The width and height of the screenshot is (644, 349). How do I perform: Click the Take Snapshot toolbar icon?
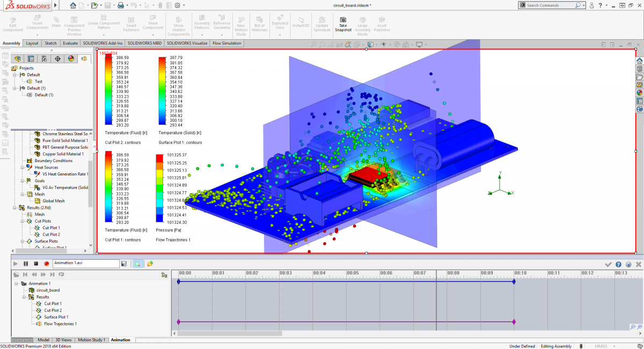click(x=343, y=24)
